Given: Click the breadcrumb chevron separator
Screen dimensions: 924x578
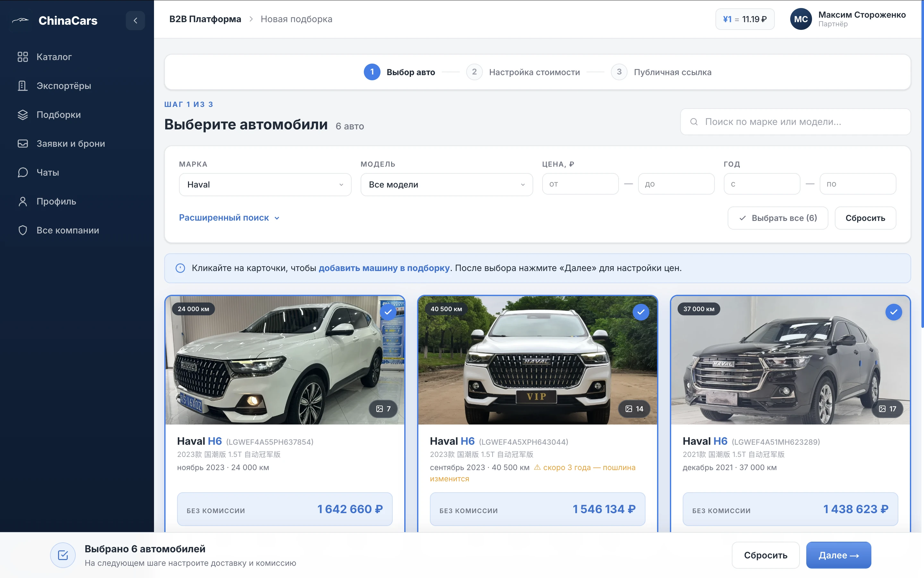Looking at the screenshot, I should pos(251,19).
